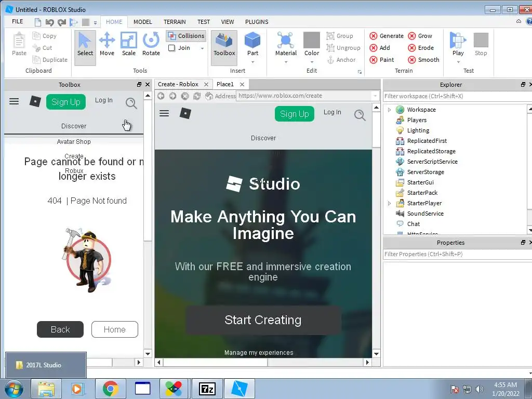This screenshot has height=399, width=532.
Task: Click the Undo arrow in quick access
Action: point(50,22)
